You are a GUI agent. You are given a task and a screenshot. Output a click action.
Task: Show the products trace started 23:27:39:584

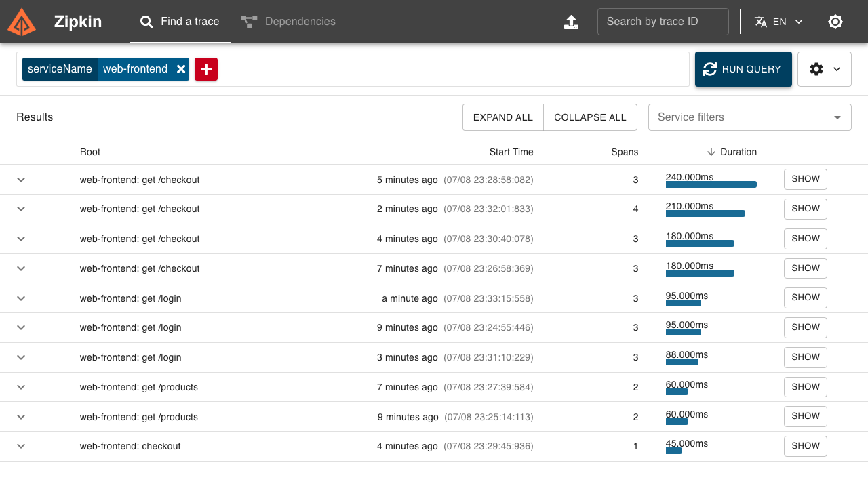click(x=806, y=386)
